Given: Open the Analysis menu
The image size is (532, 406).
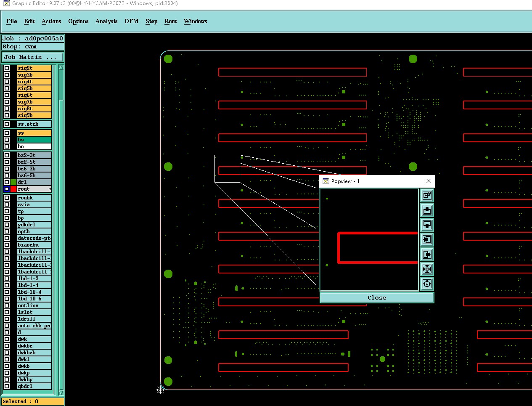Looking at the screenshot, I should click(106, 21).
